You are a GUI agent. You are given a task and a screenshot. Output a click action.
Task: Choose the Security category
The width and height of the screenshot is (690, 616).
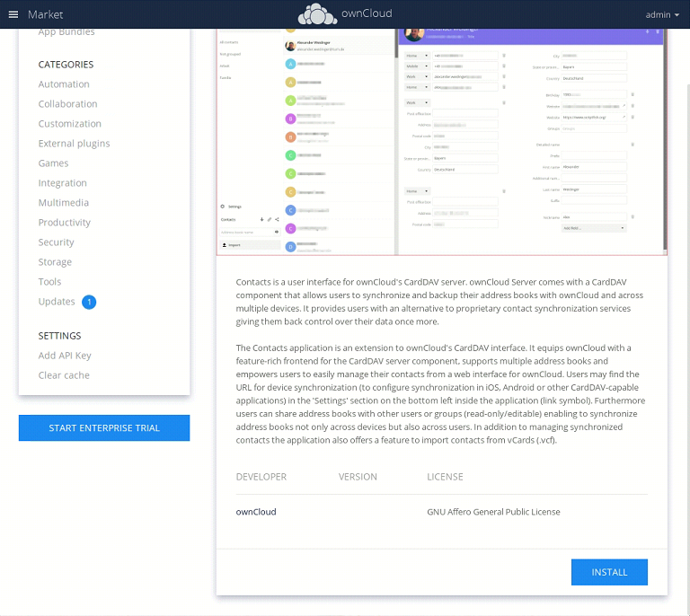(56, 242)
